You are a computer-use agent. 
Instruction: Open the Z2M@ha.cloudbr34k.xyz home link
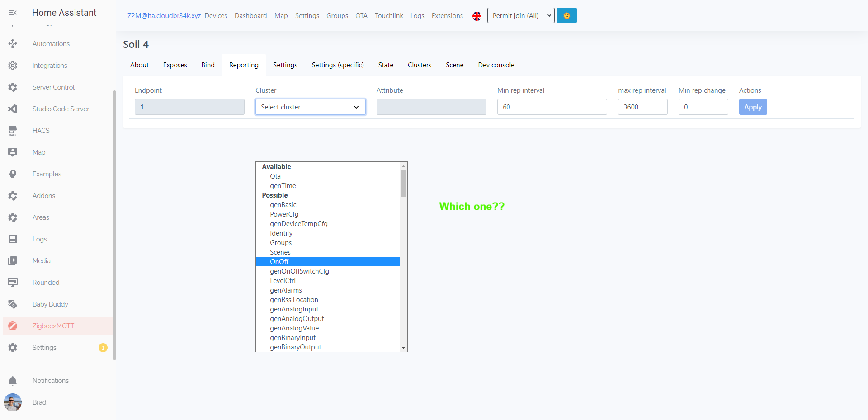coord(164,15)
